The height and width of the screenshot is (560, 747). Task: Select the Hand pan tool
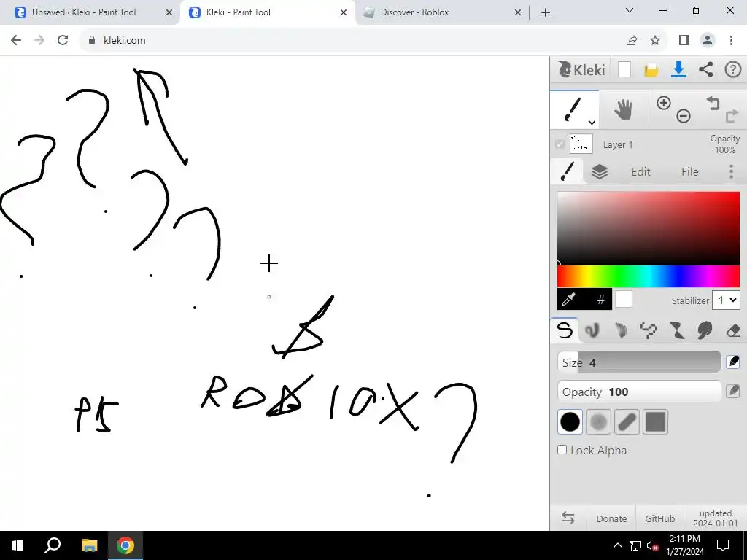coord(623,109)
